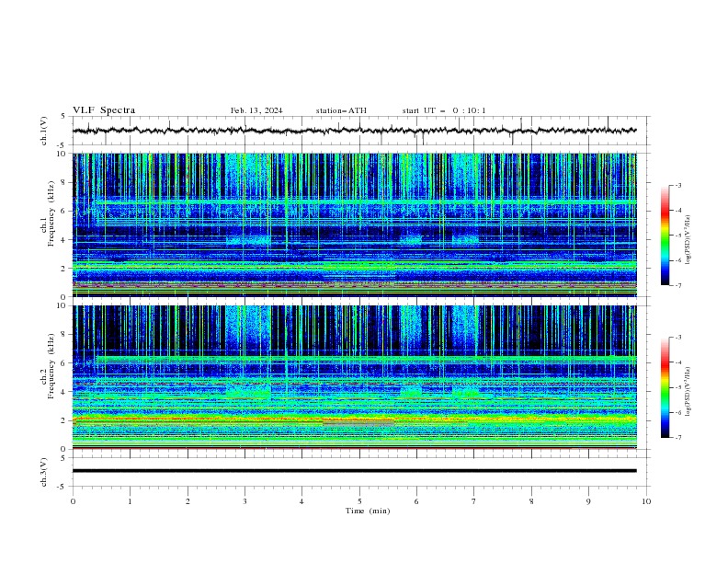The width and height of the screenshot is (728, 563).
Task: Select the "ch.1(V)" waveform axis label
Action: (44, 131)
